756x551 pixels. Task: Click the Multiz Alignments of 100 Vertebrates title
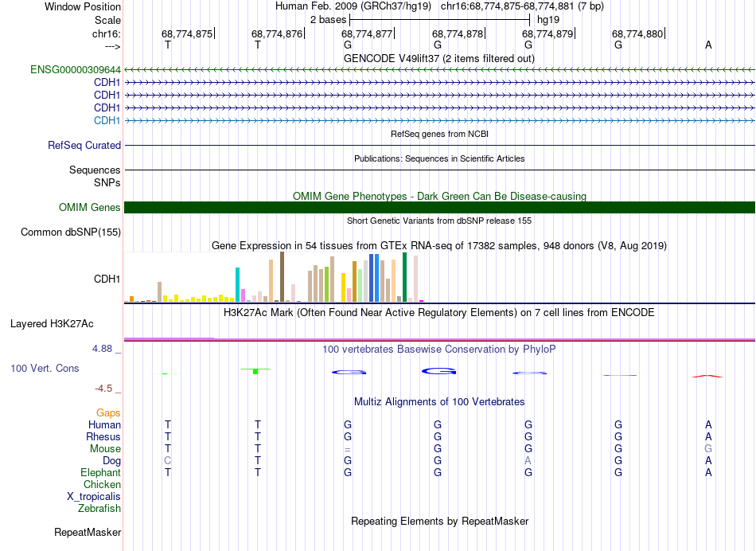pyautogui.click(x=439, y=401)
